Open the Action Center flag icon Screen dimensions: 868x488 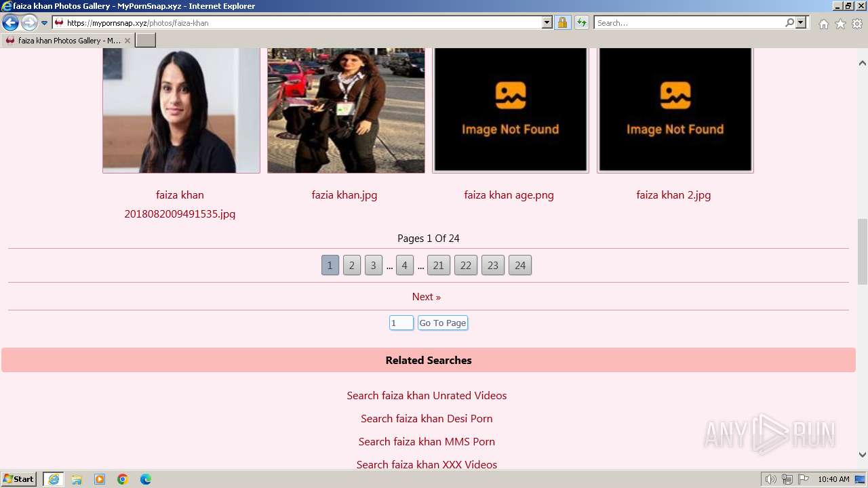[804, 479]
